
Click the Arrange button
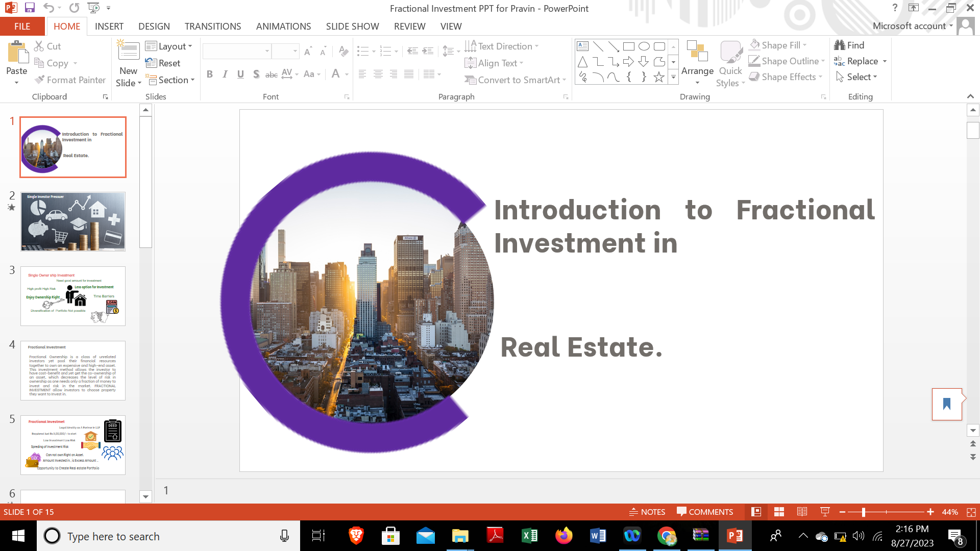tap(697, 63)
